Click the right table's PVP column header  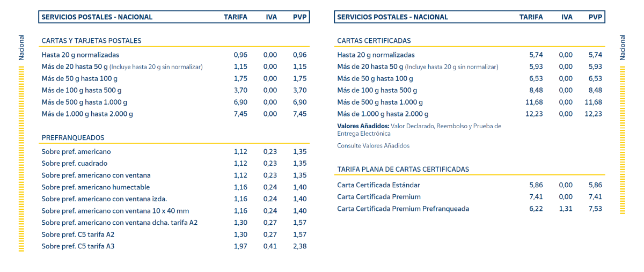point(595,17)
